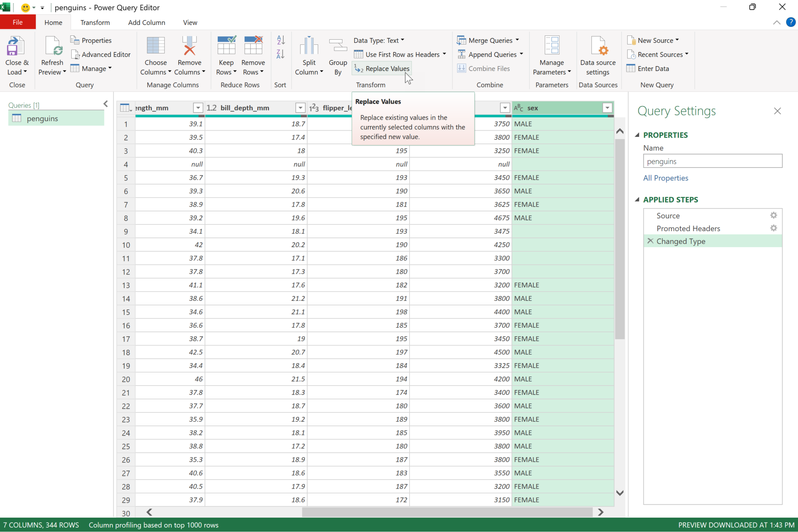Expand the Merge Queries dropdown arrow
Screen dimensions: 798x532
click(517, 40)
